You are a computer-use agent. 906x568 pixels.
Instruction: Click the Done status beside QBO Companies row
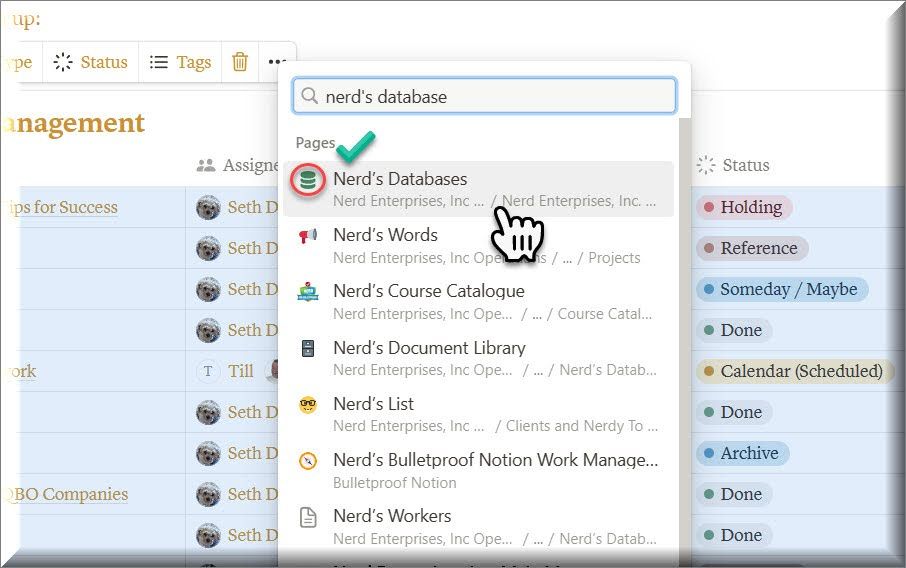pos(734,494)
